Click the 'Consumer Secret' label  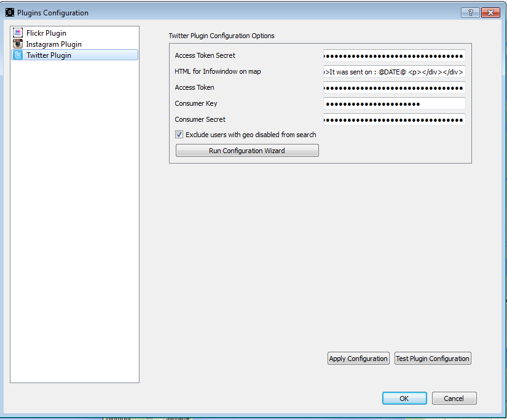point(200,119)
